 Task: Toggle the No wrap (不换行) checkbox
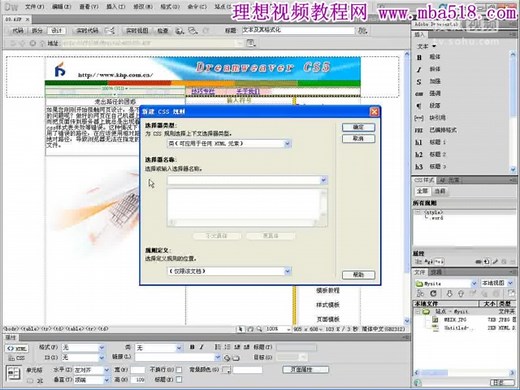(x=179, y=370)
